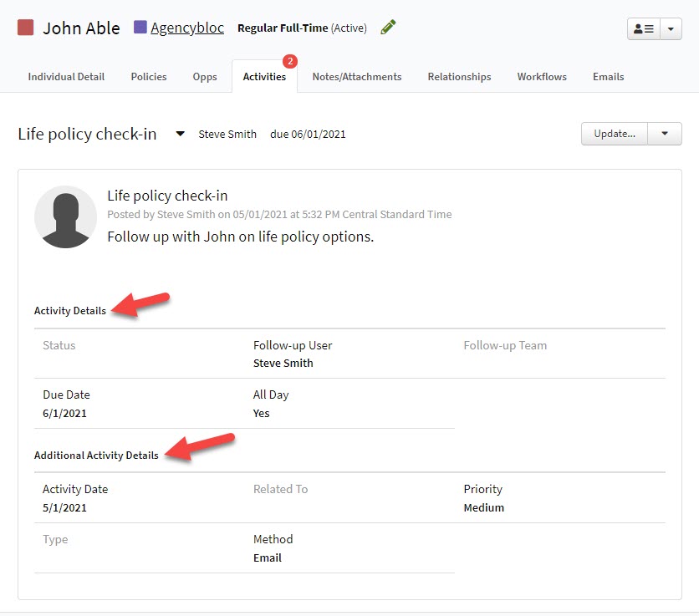Click the avatar placeholder image for the activity
Screen dimensions: 699x616
[65, 216]
